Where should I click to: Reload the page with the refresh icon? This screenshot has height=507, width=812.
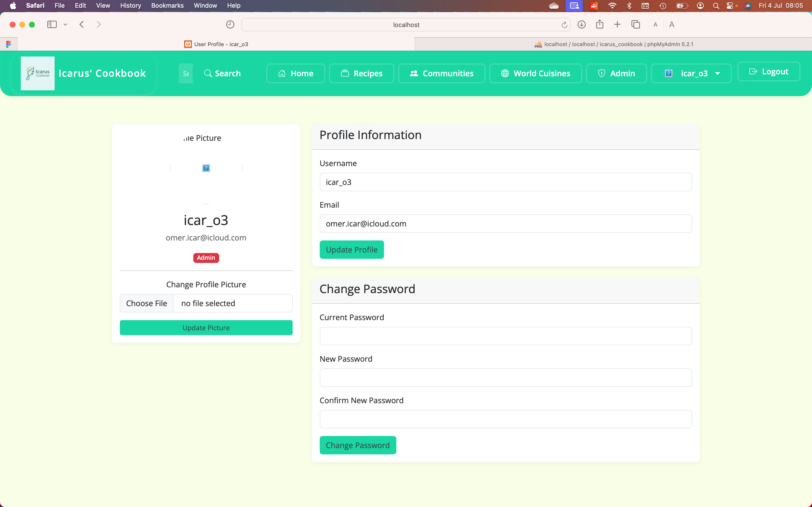[x=564, y=24]
